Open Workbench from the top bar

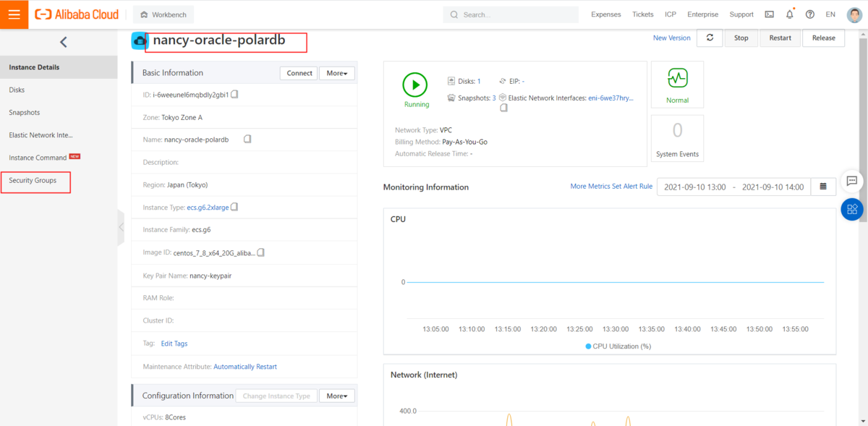163,14
